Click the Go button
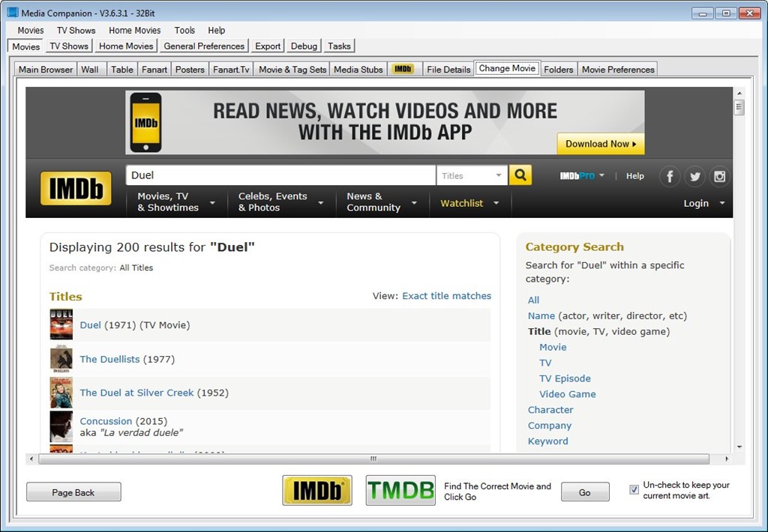768x532 pixels. [585, 492]
